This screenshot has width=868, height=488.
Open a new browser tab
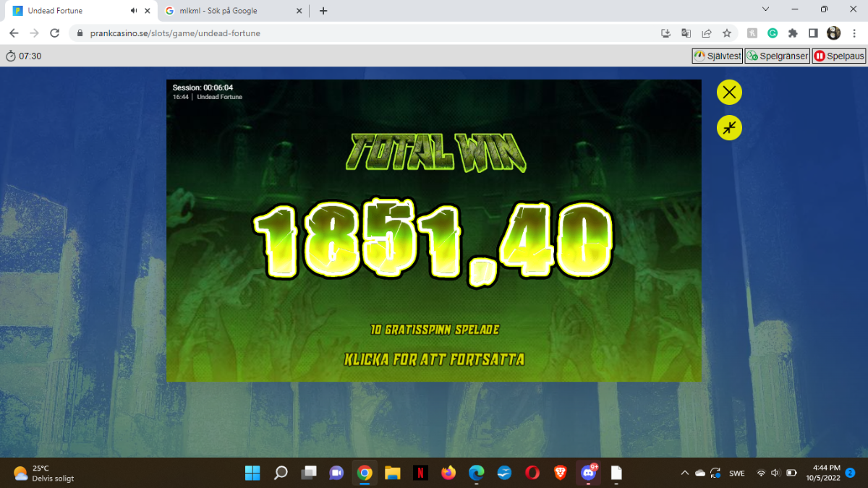(323, 11)
